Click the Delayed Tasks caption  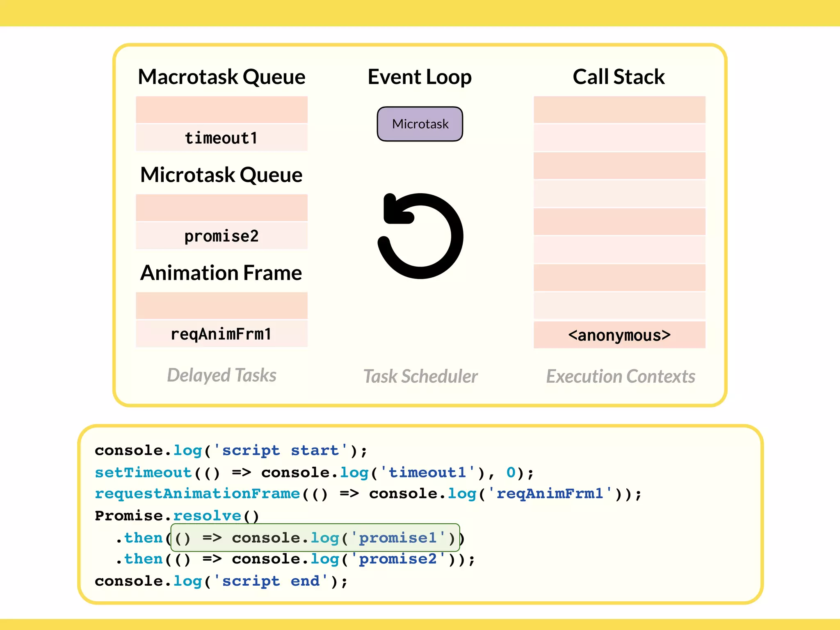pyautogui.click(x=221, y=375)
